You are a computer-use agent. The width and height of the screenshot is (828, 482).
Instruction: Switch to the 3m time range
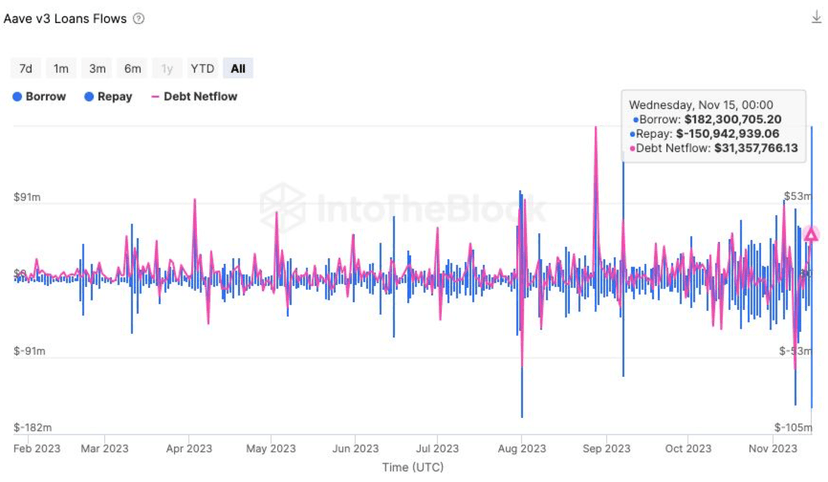coord(97,69)
